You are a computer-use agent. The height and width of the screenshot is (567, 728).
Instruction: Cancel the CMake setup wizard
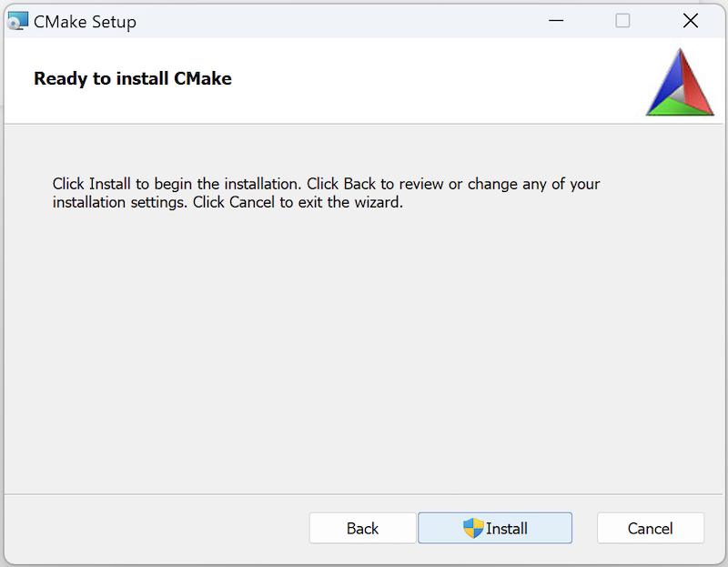(x=650, y=528)
